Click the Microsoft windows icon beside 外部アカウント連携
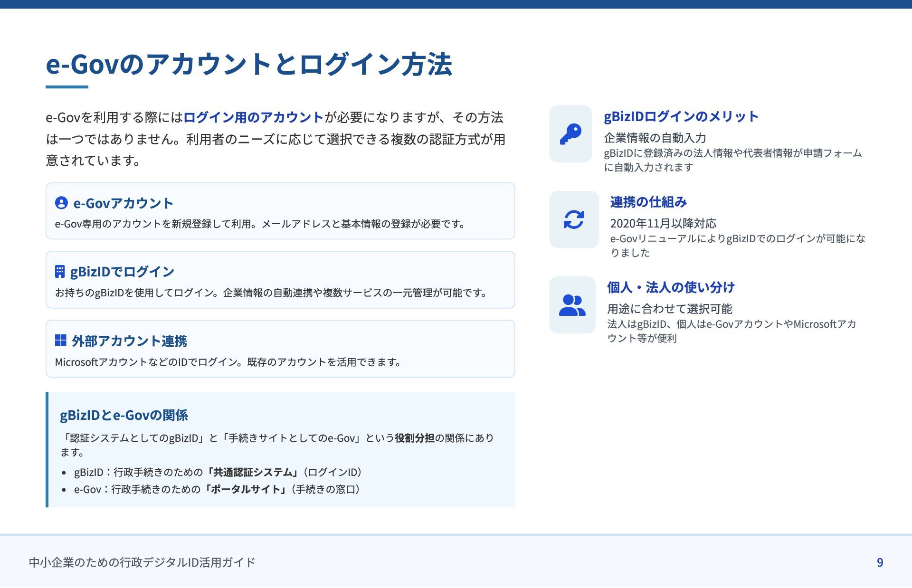The width and height of the screenshot is (912, 588). click(x=61, y=340)
